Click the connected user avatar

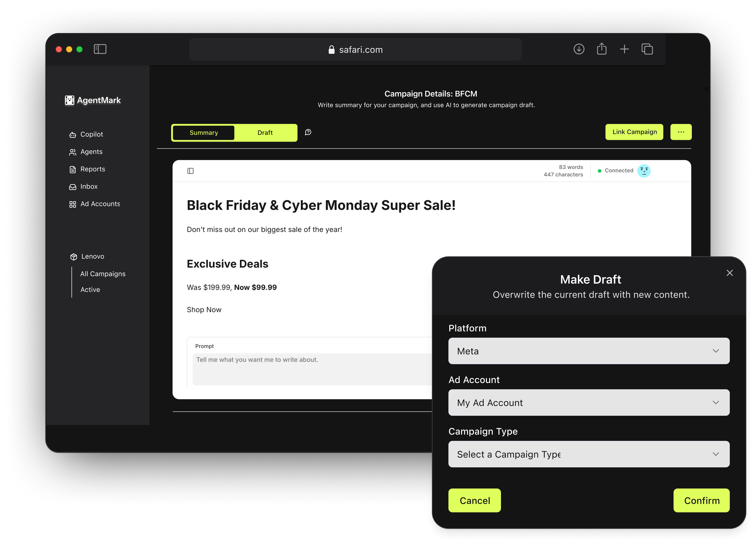[x=644, y=171]
